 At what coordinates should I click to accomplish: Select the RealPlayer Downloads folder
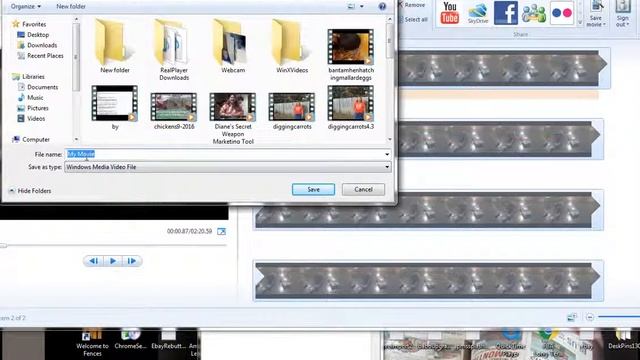tap(174, 50)
